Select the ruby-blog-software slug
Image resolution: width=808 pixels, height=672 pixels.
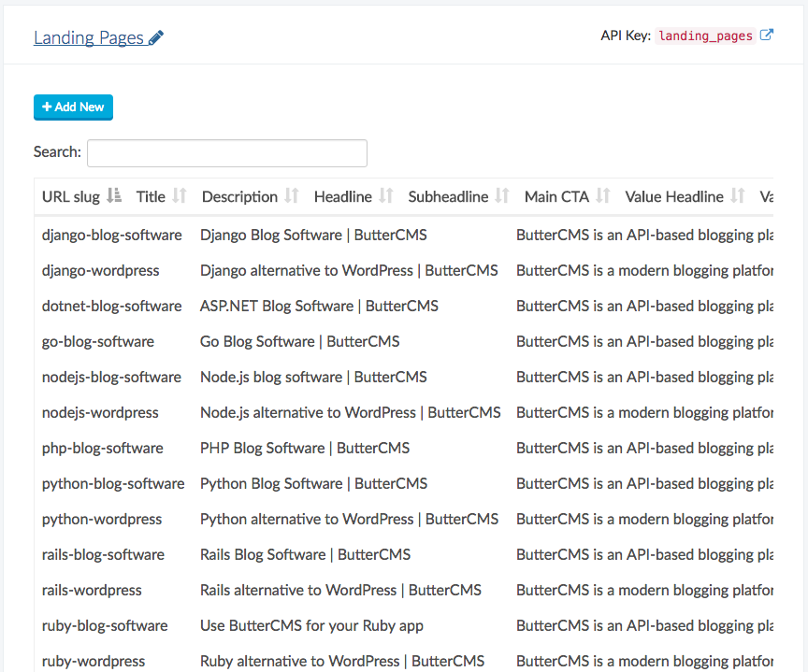(x=105, y=625)
